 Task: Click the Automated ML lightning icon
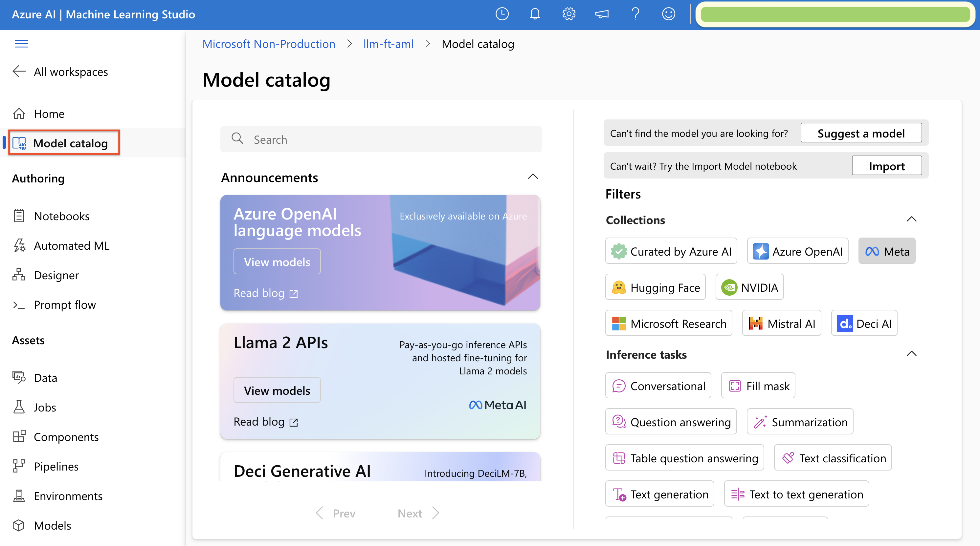19,245
